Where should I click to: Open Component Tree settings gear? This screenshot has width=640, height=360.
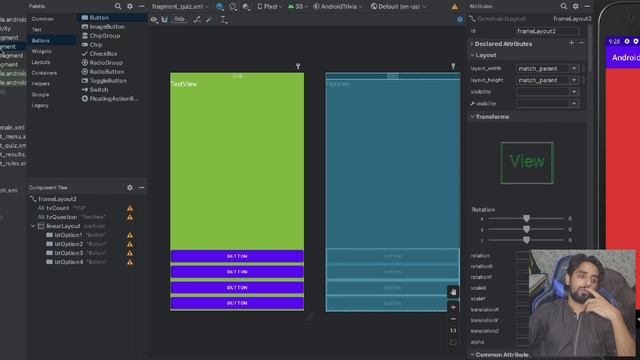(x=130, y=187)
